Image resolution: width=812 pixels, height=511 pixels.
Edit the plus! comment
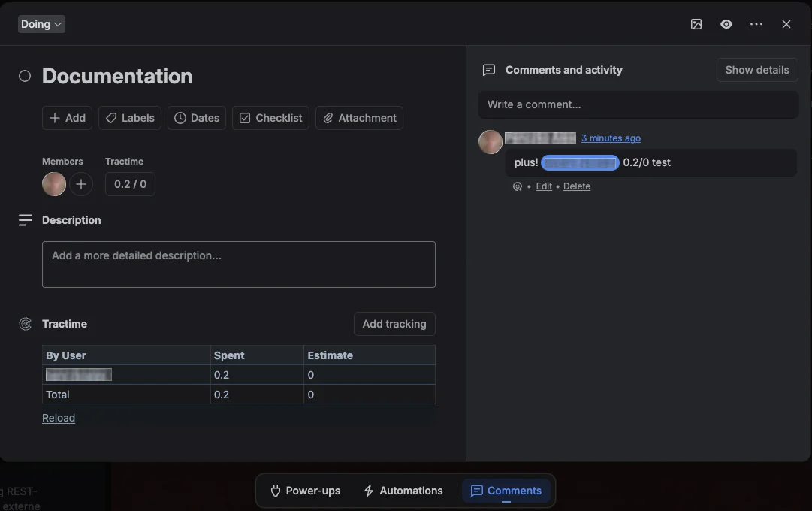point(544,186)
